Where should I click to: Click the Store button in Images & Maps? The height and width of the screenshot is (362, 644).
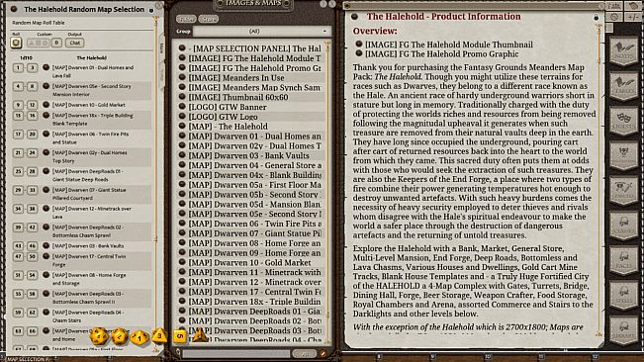pos(209,19)
